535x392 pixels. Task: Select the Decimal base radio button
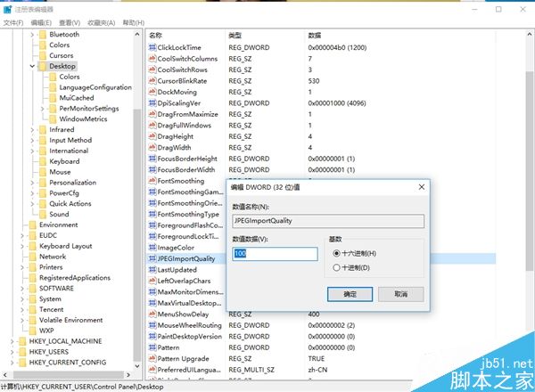pos(336,267)
